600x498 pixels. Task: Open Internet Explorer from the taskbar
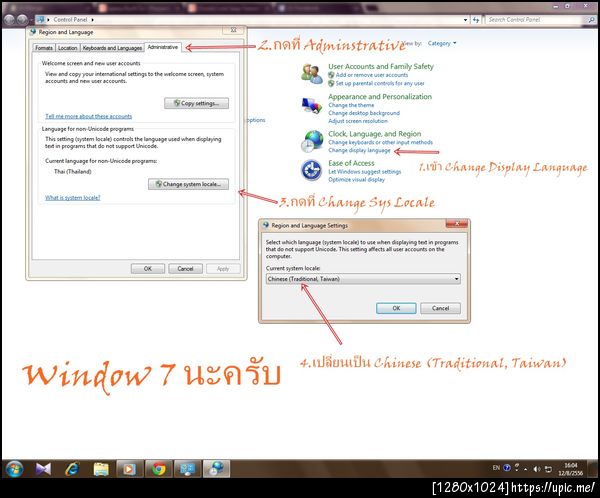[x=72, y=469]
